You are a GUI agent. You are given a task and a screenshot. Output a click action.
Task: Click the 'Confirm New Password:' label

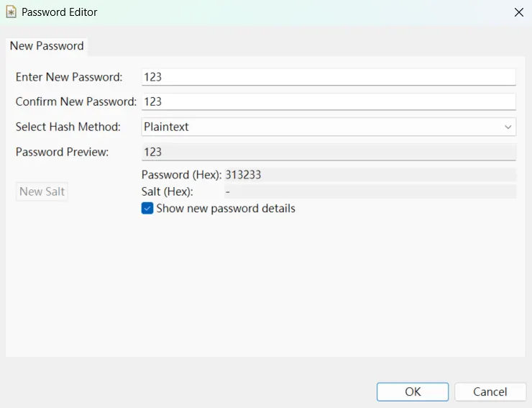point(76,101)
